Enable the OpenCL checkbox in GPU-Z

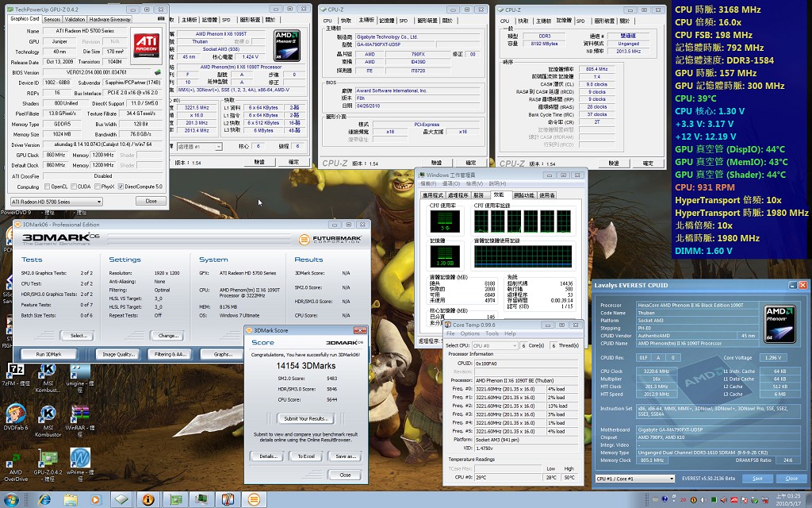click(x=48, y=187)
